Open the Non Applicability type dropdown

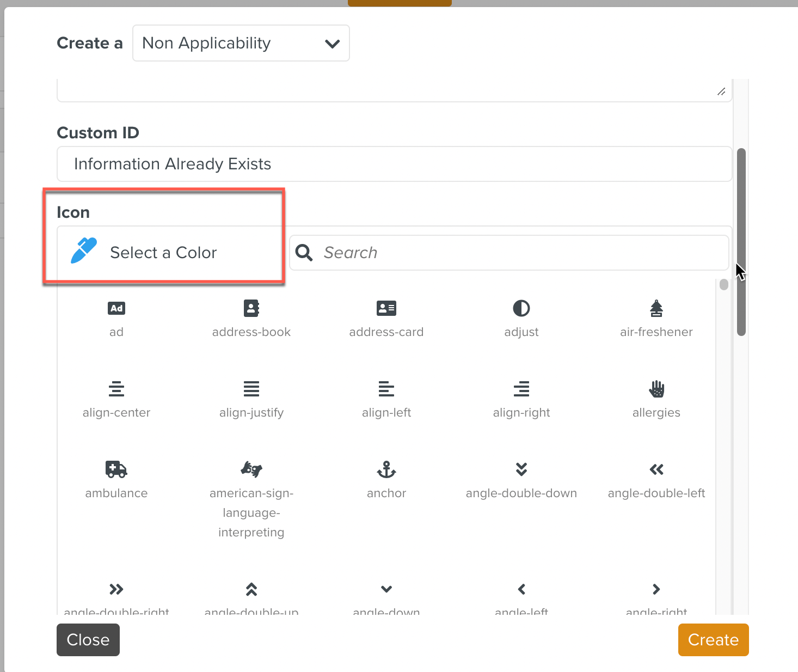[241, 43]
